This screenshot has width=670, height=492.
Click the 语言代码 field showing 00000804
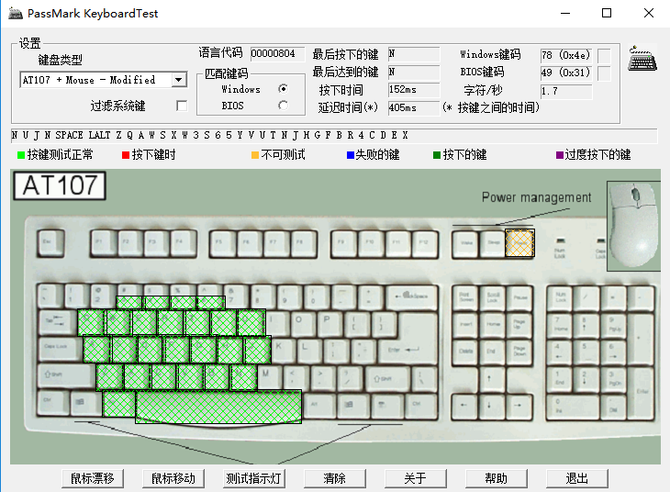click(270, 54)
